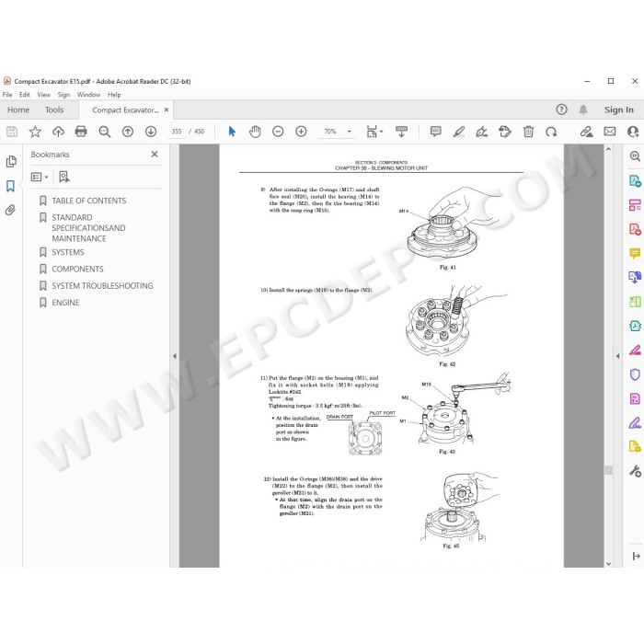
Task: Open the Help question mark
Action: point(561,109)
